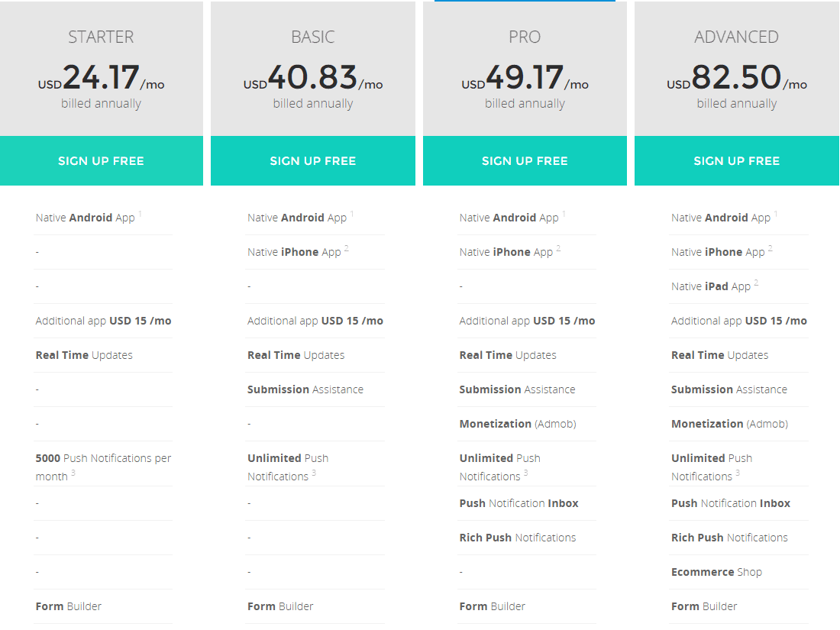Click 'billed annually' under Starter price
The image size is (840, 630).
point(102,103)
